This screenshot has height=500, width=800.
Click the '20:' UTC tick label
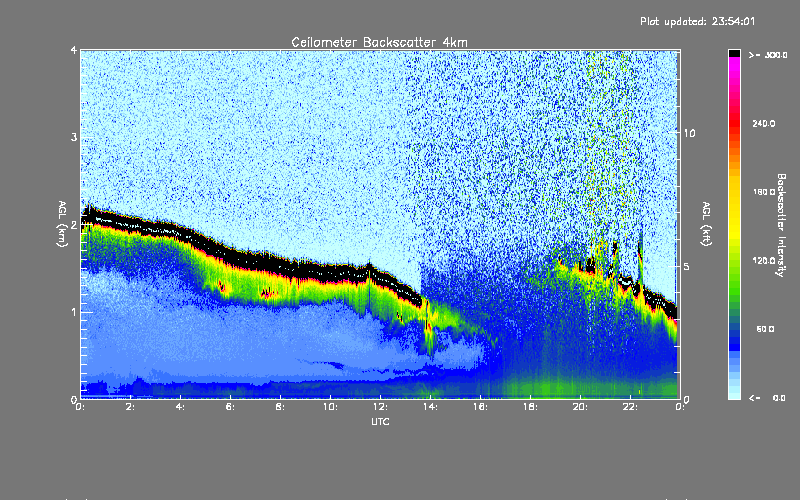(580, 407)
